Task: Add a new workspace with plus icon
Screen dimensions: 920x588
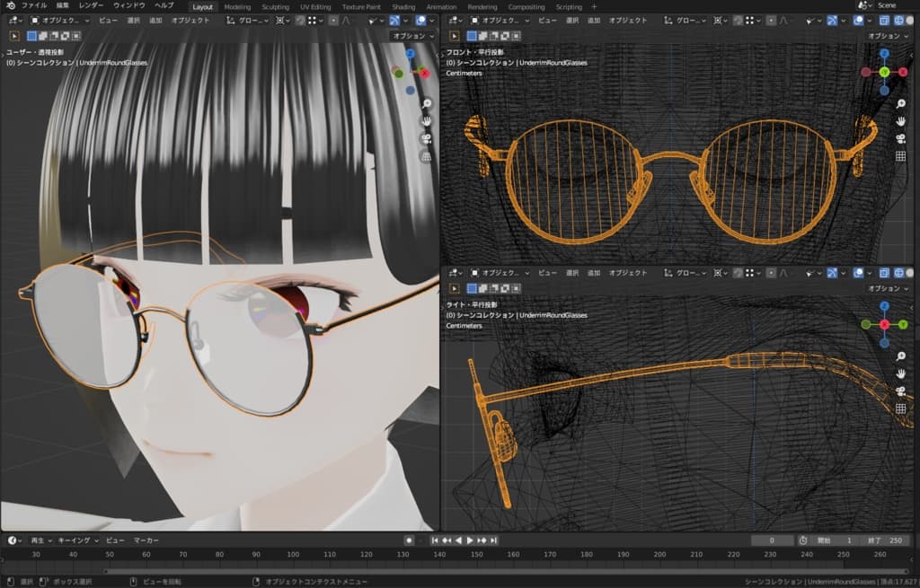Action: [593, 6]
